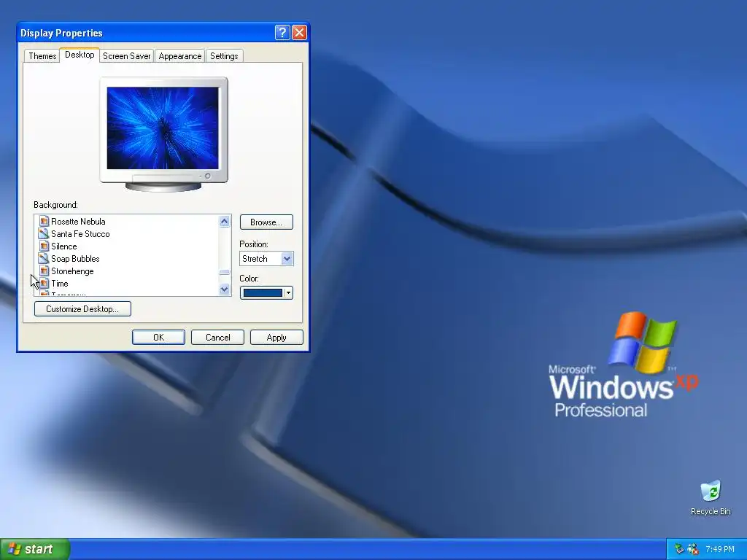The width and height of the screenshot is (747, 560).
Task: Click background list scroll down arrow
Action: click(225, 289)
